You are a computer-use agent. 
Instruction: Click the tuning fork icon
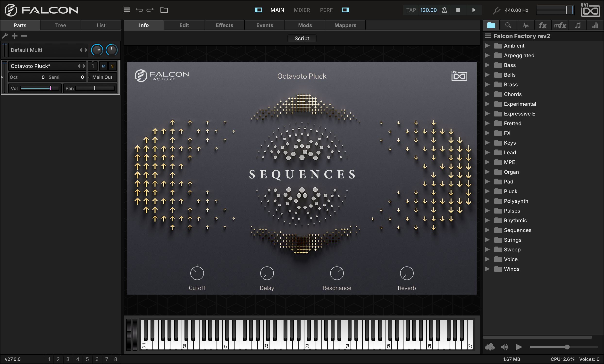pyautogui.click(x=496, y=10)
